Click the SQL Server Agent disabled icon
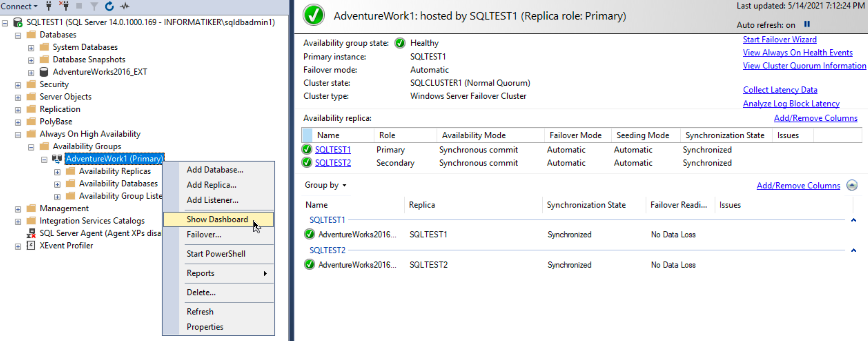868x341 pixels. (x=31, y=233)
